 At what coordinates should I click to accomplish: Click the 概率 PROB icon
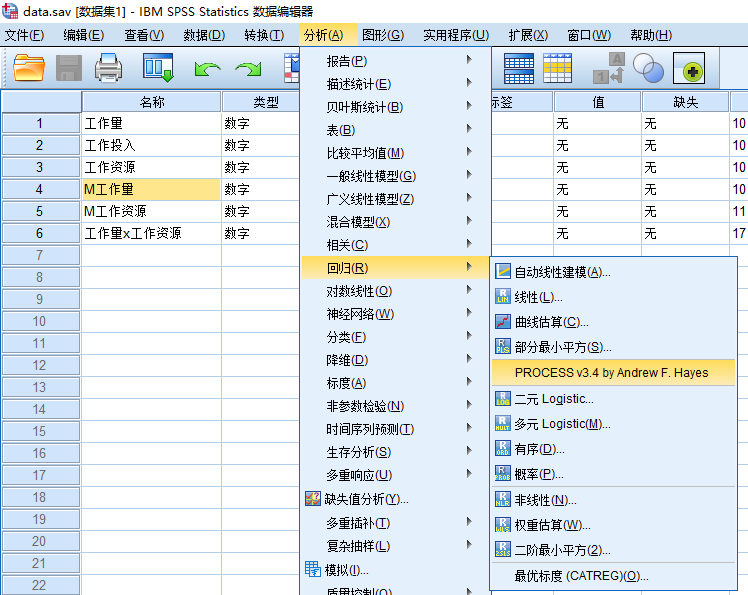click(x=503, y=473)
